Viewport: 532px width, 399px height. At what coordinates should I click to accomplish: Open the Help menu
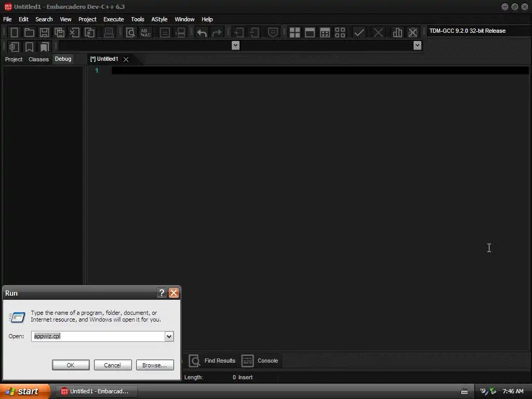(207, 19)
